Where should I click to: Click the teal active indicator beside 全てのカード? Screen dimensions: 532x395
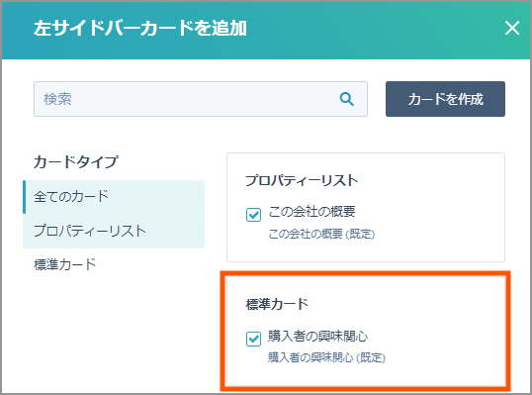(x=25, y=197)
